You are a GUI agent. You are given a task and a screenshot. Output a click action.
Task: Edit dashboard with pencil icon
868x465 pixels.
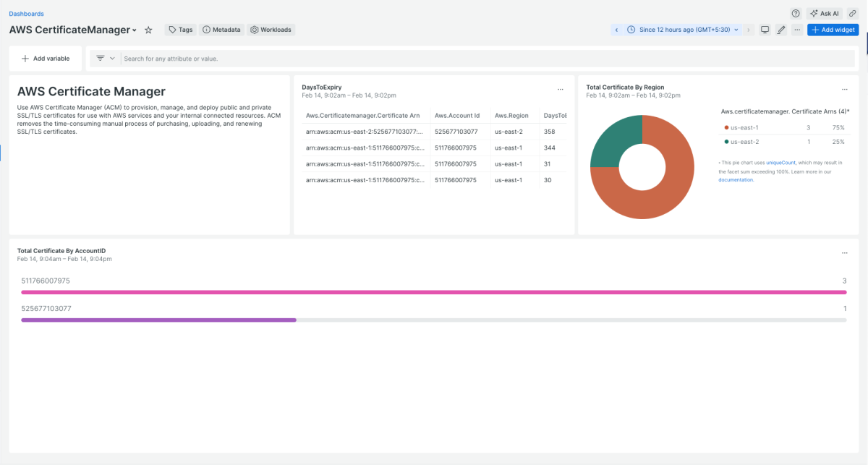[781, 30]
